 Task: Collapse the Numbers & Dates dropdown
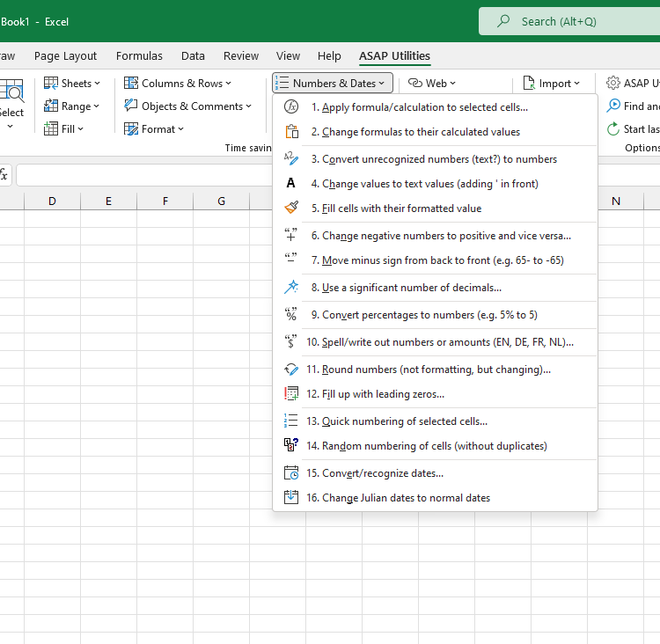coord(333,83)
